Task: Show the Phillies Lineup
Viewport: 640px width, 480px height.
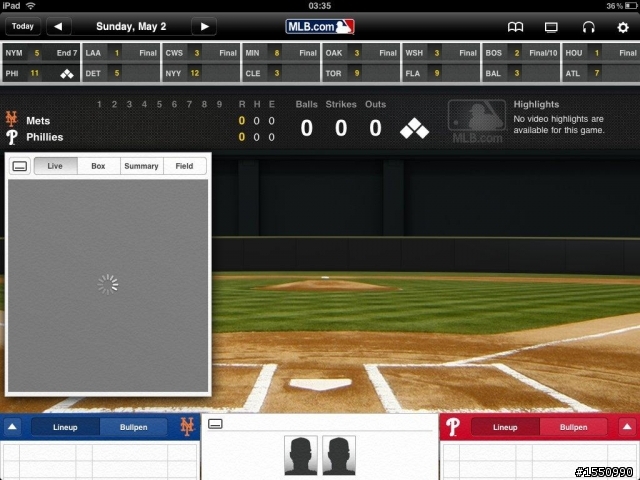Action: pos(505,427)
